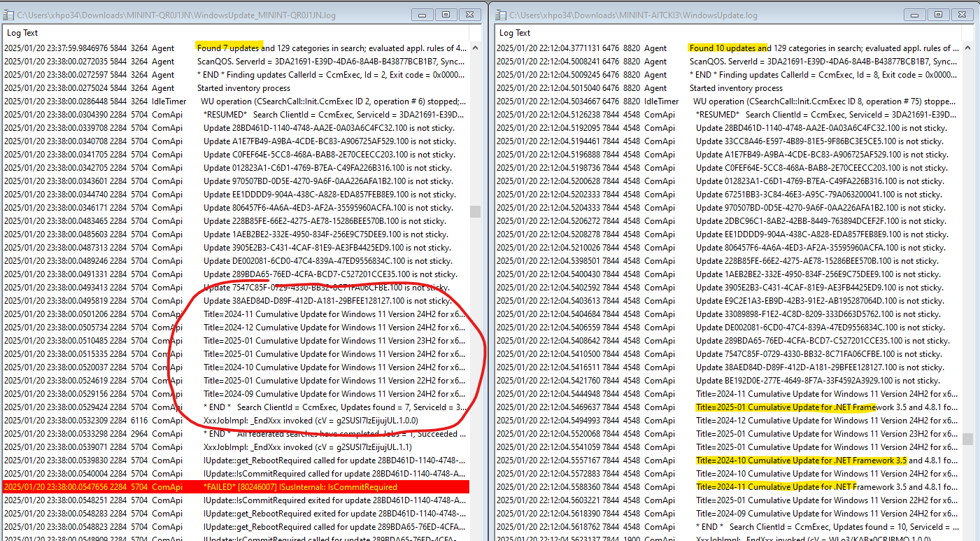Select the red *FAILED* [80246007] IsCommitRequired row
The width and height of the screenshot is (980, 541).
pyautogui.click(x=236, y=487)
